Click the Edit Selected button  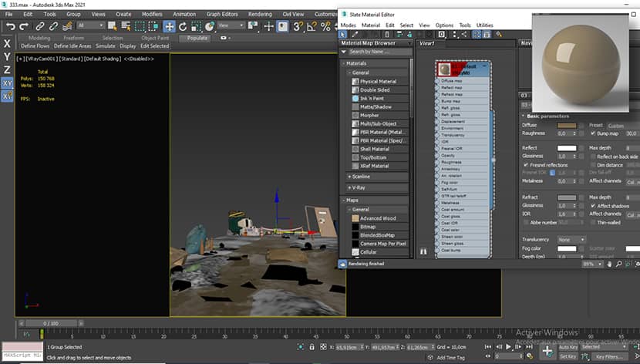coord(155,46)
